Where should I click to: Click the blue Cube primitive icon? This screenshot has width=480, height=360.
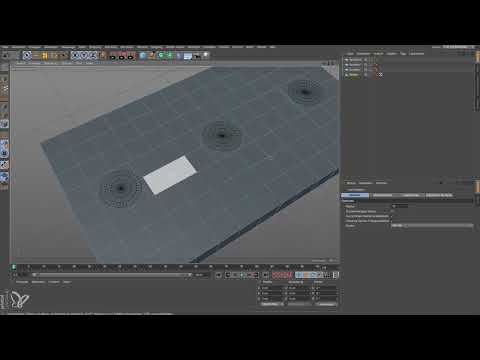pyautogui.click(x=143, y=55)
